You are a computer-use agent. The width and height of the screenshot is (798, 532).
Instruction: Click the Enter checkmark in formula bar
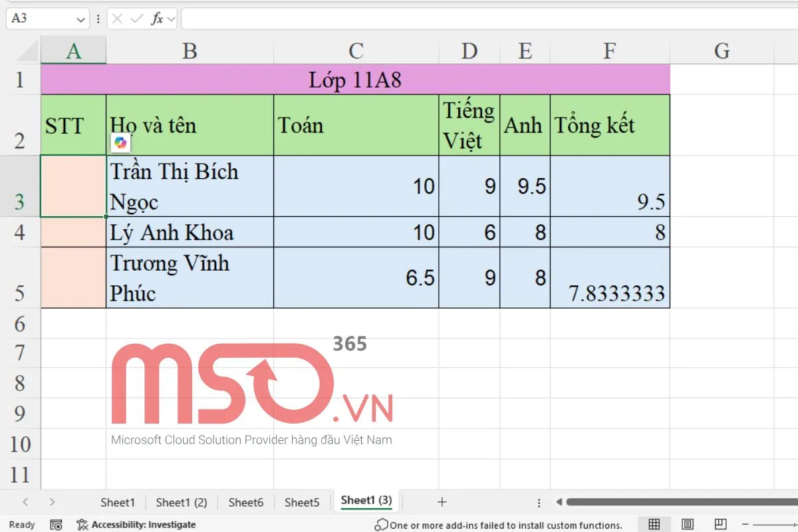[x=138, y=19]
